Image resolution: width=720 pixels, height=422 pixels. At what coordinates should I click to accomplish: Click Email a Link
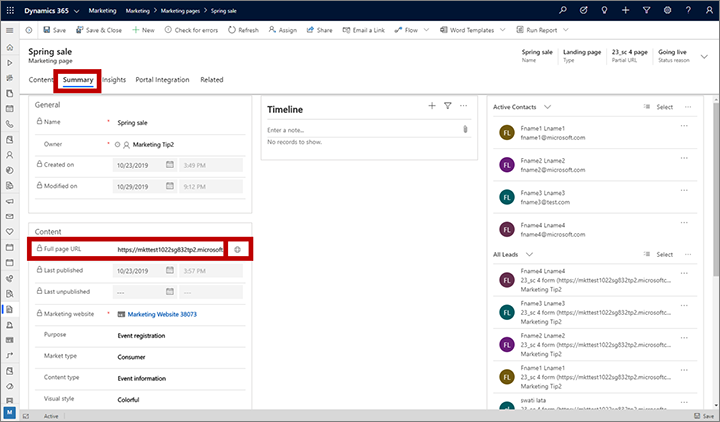(364, 30)
